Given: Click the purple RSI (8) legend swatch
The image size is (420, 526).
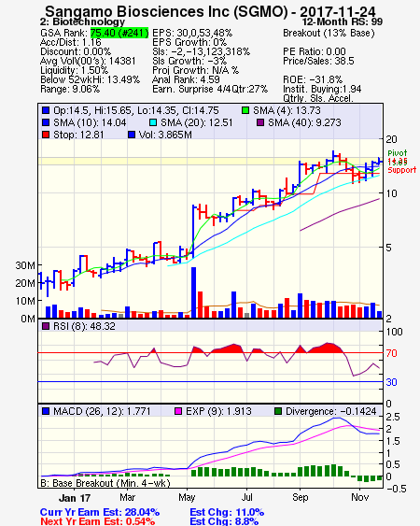Looking at the screenshot, I should click(x=46, y=326).
